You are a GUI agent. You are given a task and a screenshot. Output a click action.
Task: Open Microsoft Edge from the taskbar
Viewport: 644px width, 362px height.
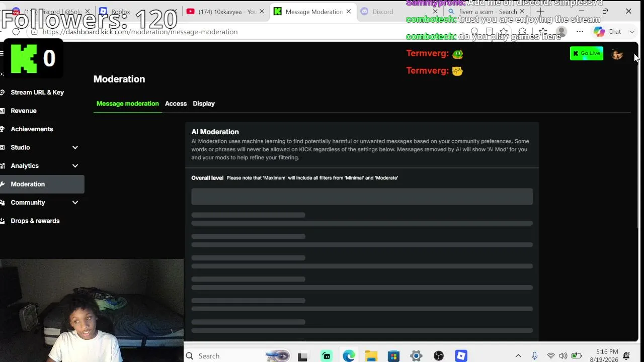349,356
